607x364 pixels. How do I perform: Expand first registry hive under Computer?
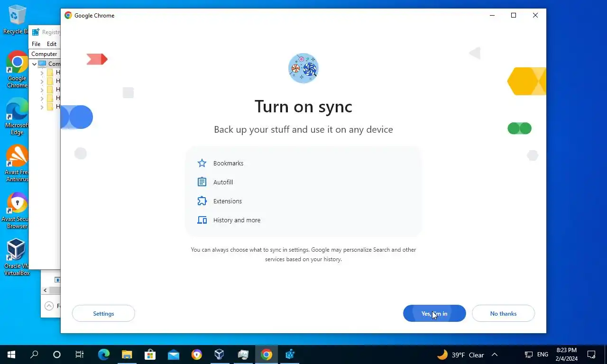pos(42,73)
